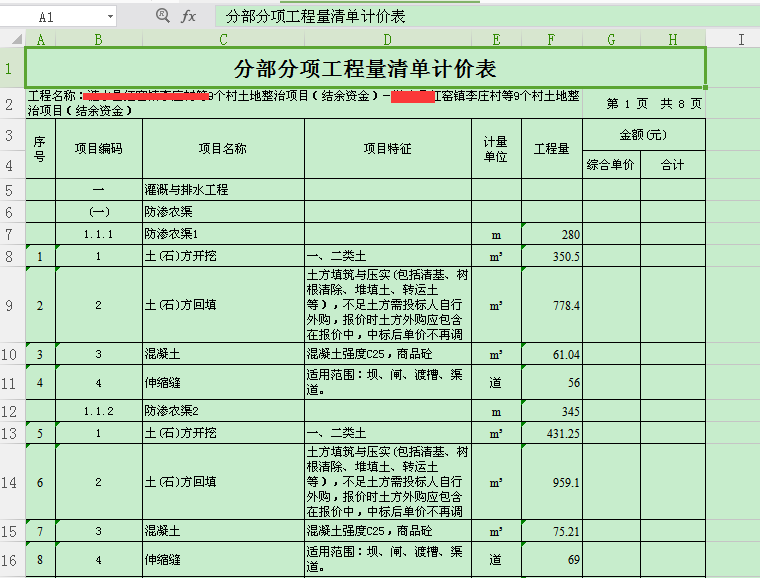Click the quantity cell showing 778.4
The image size is (760, 578).
tap(551, 305)
